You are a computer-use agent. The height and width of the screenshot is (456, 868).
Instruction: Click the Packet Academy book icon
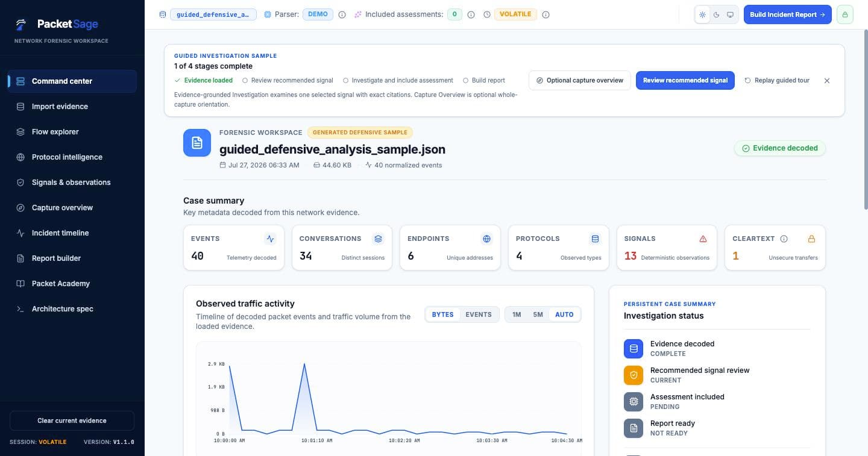coord(20,284)
